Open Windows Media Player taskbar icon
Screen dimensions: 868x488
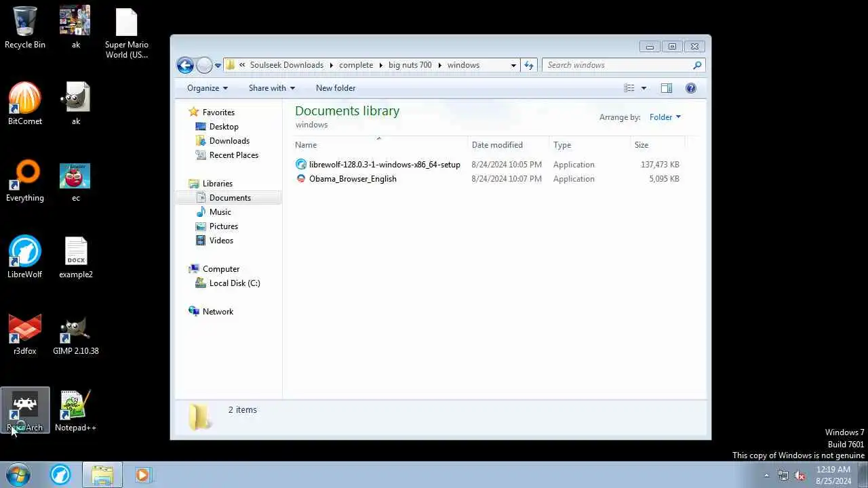(x=143, y=475)
